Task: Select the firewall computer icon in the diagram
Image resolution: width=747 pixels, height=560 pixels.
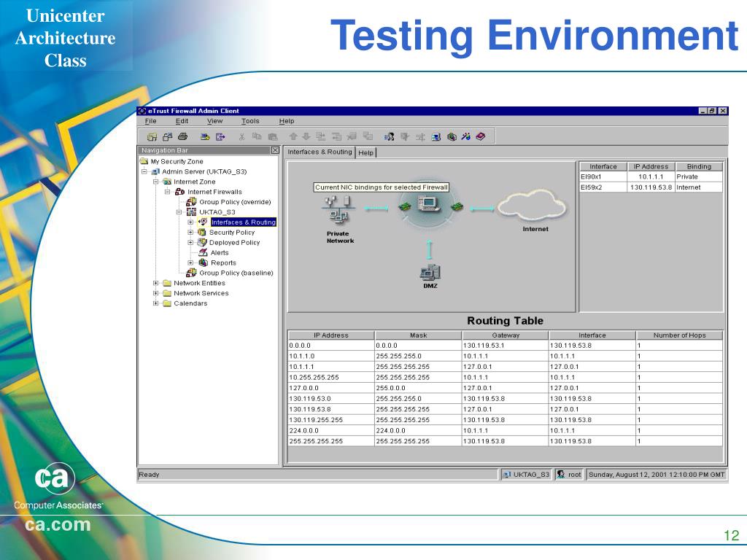Action: click(428, 204)
